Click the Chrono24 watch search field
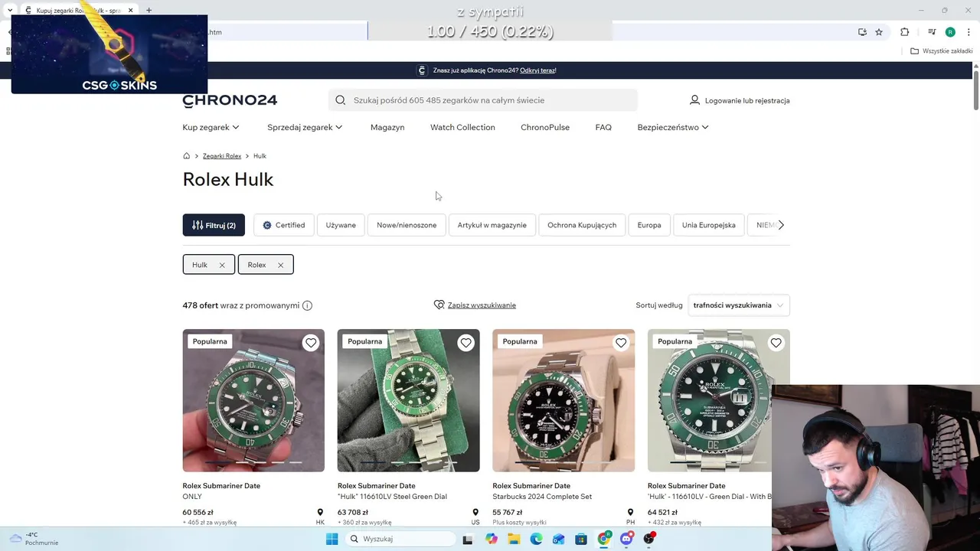The width and height of the screenshot is (980, 551). click(x=483, y=100)
